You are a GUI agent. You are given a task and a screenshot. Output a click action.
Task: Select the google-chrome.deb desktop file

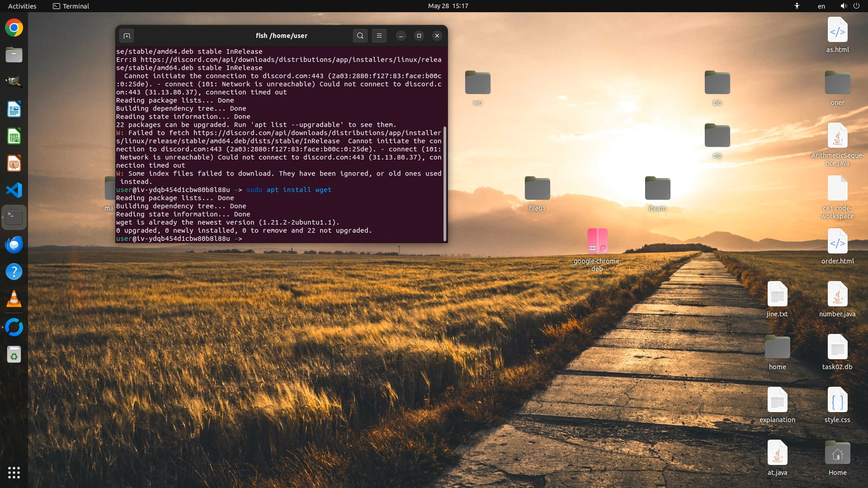[x=597, y=242]
